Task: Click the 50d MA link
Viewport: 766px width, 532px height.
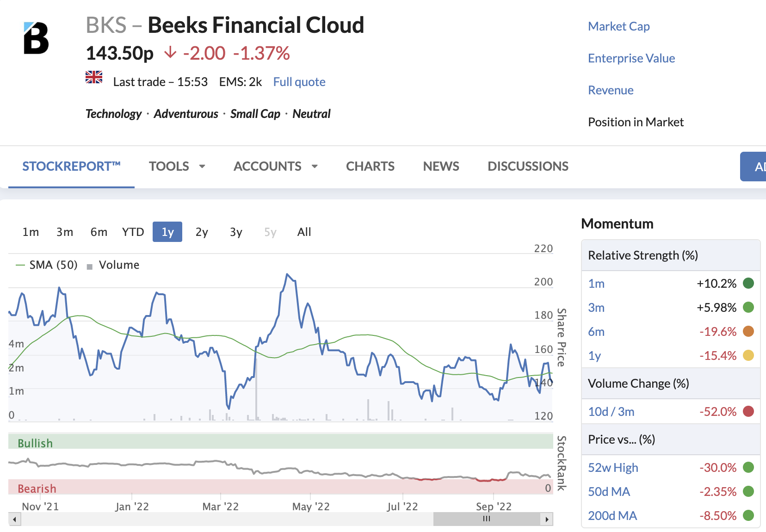Action: tap(609, 492)
